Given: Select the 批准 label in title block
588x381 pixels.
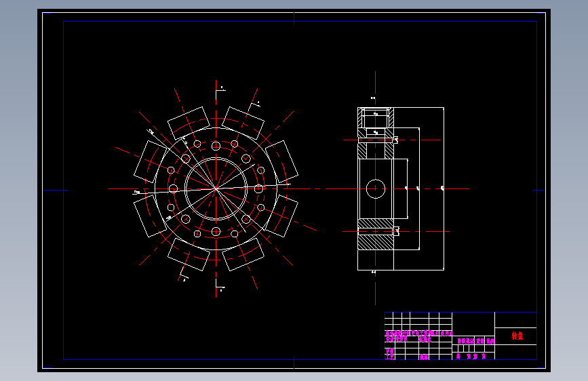Looking at the screenshot, I should (x=424, y=357).
